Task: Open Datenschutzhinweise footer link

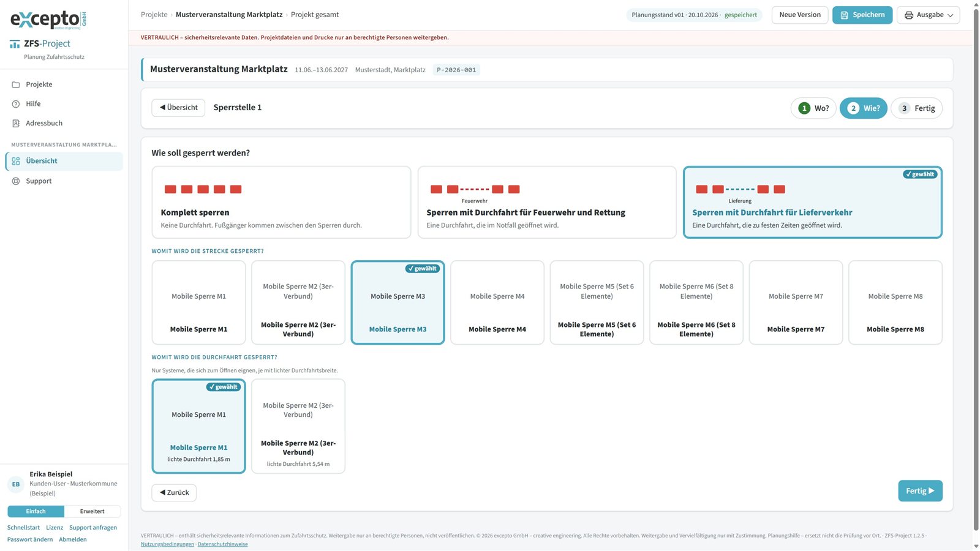Action: (223, 544)
